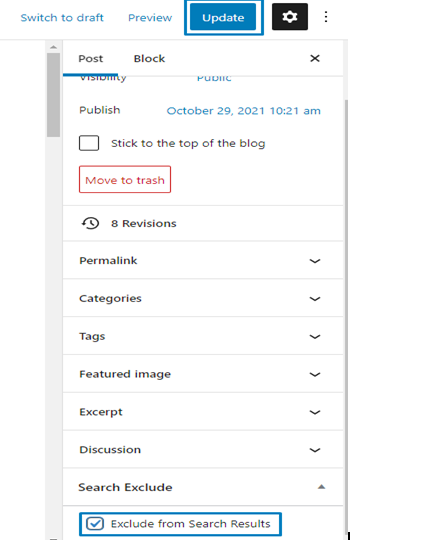Close the settings sidebar panel
This screenshot has width=423, height=540.
[315, 59]
